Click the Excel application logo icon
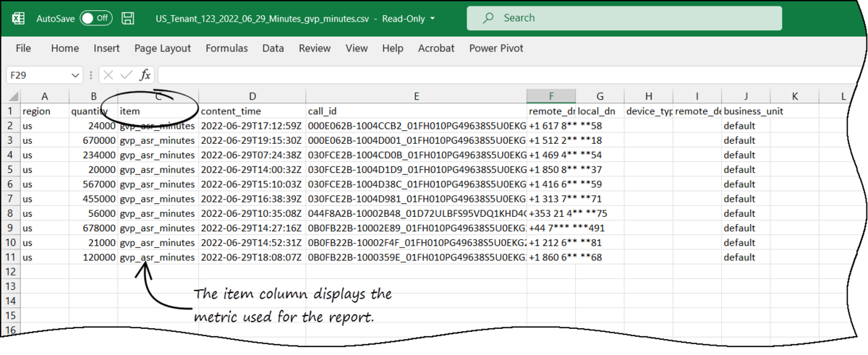 point(20,18)
